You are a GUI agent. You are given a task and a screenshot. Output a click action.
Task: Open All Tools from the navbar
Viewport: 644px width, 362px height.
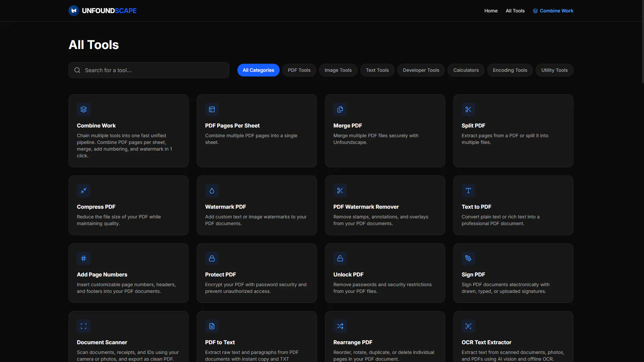(x=515, y=11)
